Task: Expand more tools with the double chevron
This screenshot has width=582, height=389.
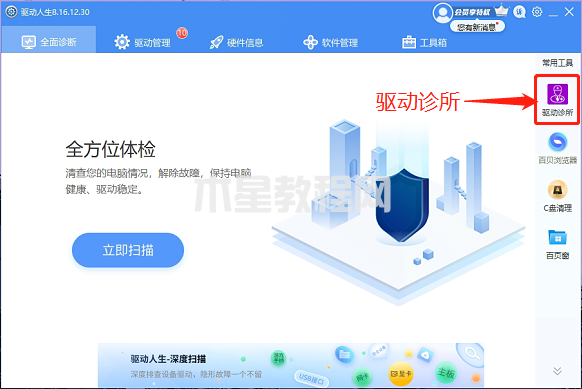Action: point(557,370)
